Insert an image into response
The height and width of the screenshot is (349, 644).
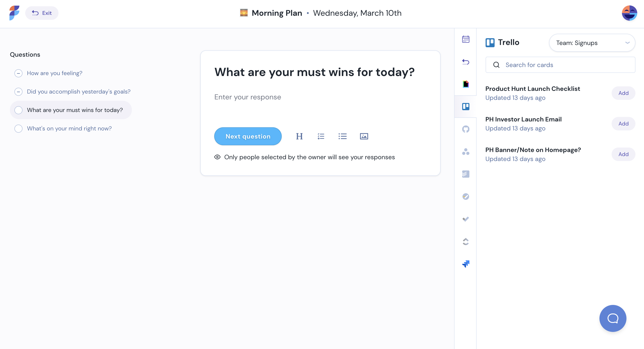click(x=364, y=136)
